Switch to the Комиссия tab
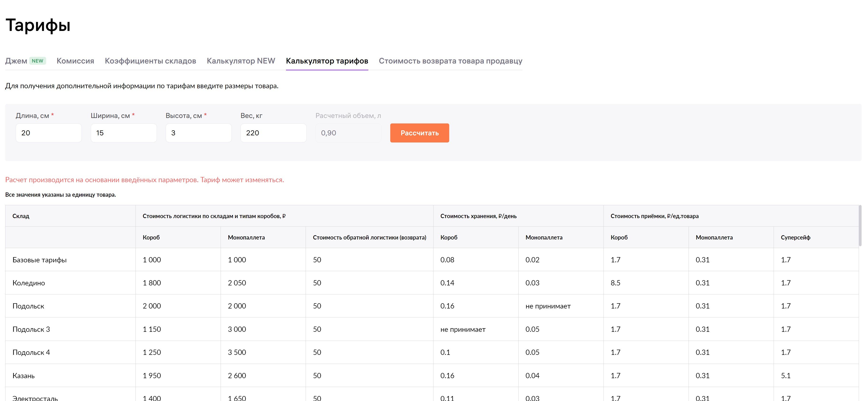Viewport: 868px width, 401px height. [75, 61]
